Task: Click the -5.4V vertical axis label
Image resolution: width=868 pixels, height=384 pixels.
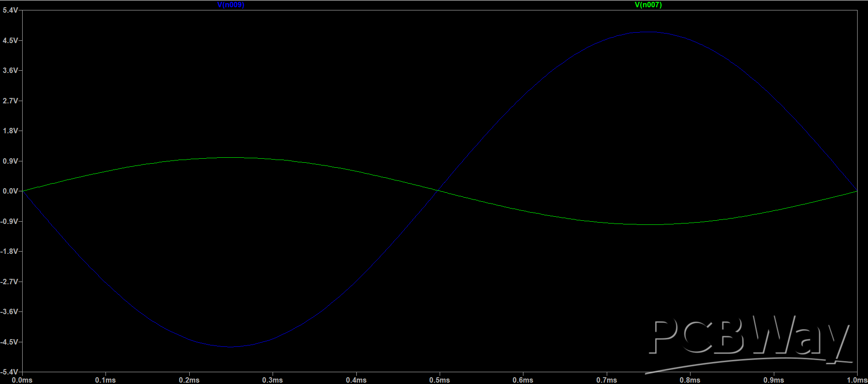Action: tap(9, 372)
